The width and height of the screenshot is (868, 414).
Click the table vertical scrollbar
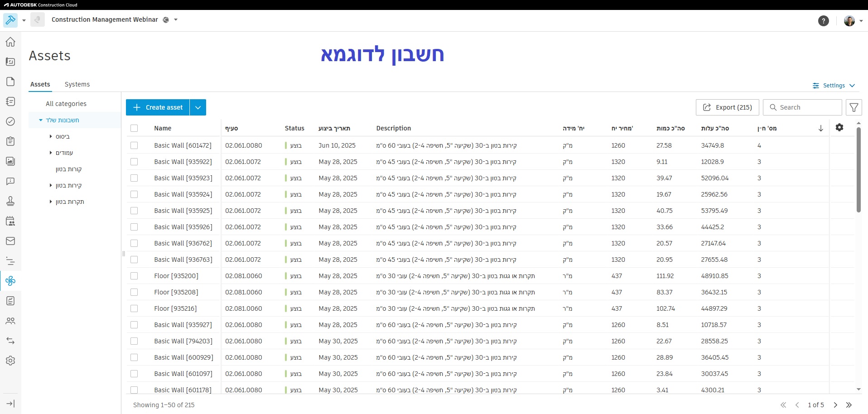[858, 169]
